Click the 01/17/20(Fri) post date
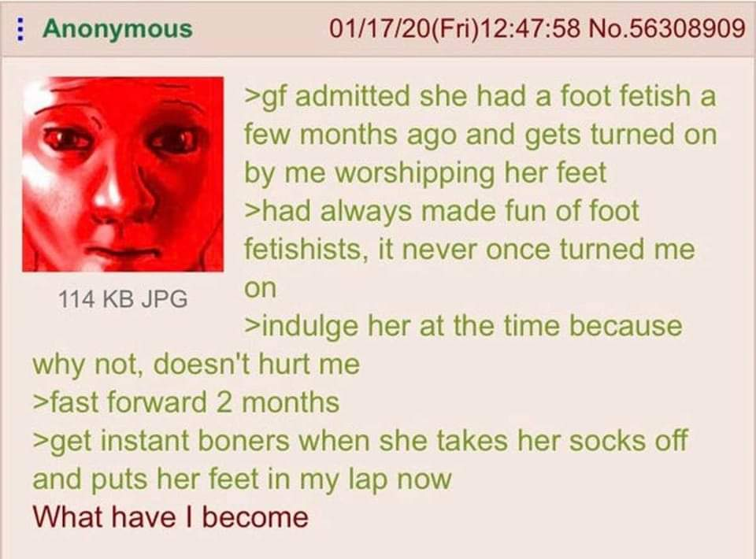This screenshot has height=559, width=756. (405, 28)
